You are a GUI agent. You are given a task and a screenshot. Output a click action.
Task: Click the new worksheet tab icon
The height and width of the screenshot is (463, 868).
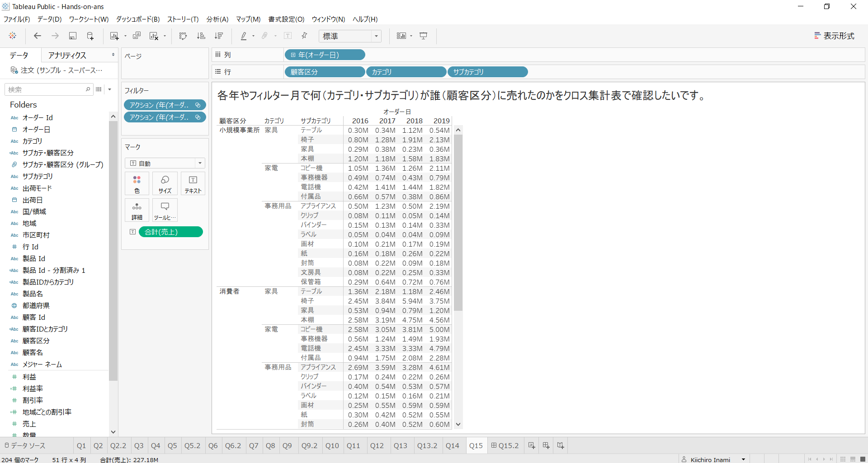pos(532,445)
